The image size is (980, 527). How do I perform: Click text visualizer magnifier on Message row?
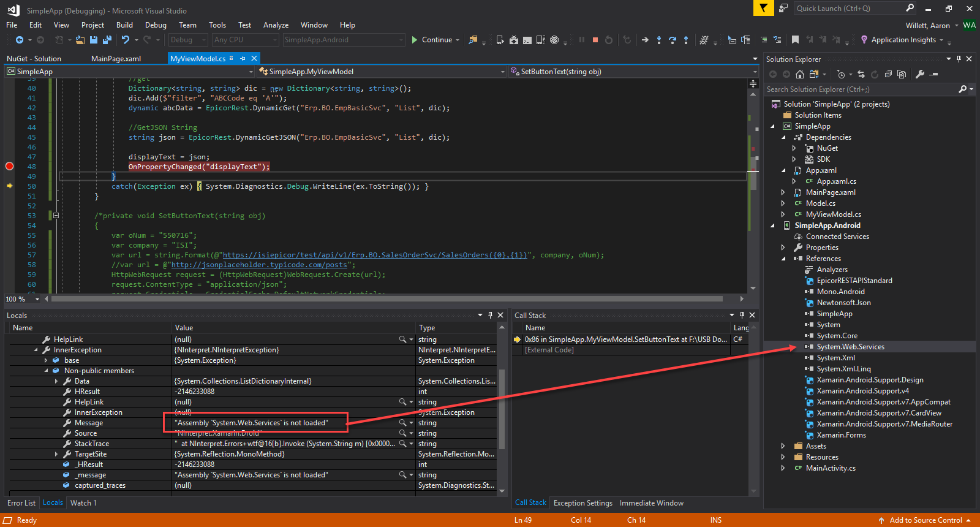coord(402,423)
